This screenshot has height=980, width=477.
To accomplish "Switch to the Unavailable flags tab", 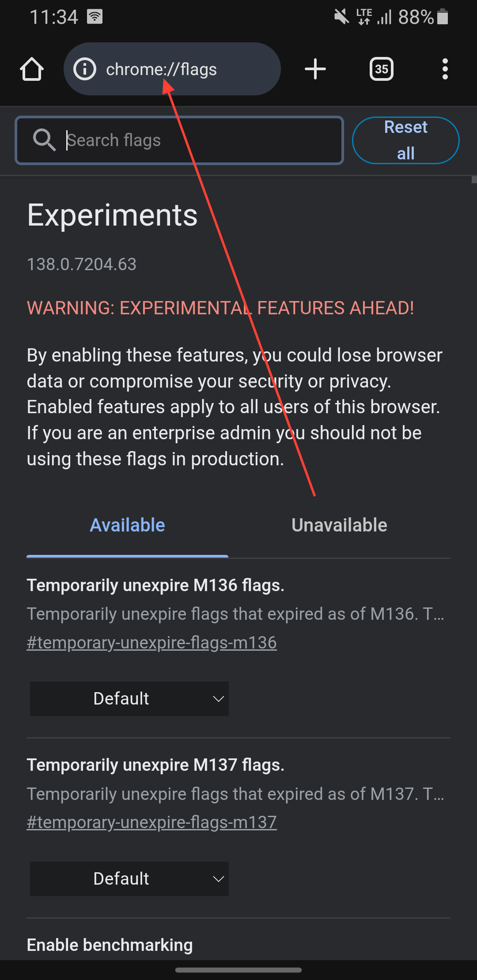I will click(x=339, y=524).
